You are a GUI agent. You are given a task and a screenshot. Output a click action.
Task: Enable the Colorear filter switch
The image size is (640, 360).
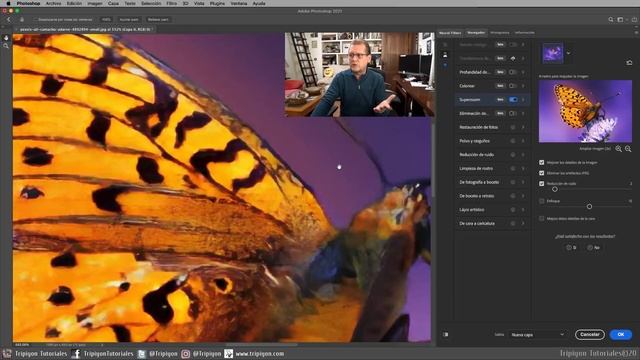tap(513, 86)
